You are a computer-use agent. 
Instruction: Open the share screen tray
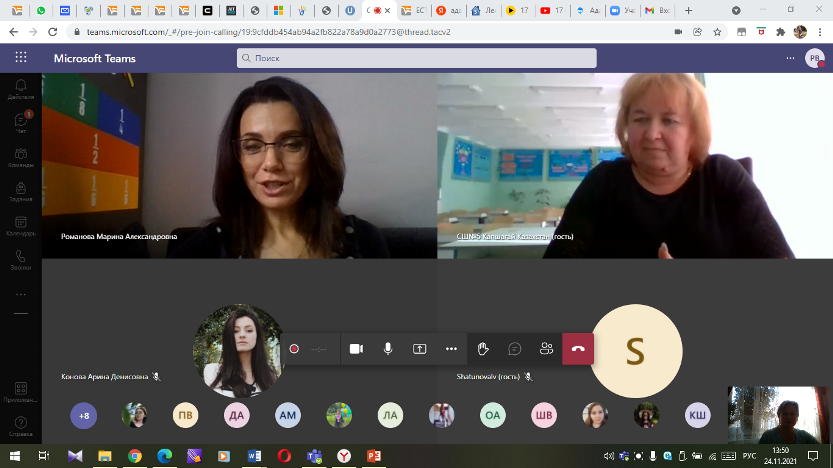point(420,349)
